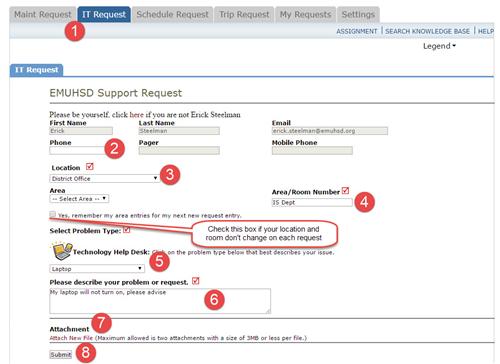The image size is (500, 364).
Task: Click the Technology Help Desk laptop icon
Action: 62,251
